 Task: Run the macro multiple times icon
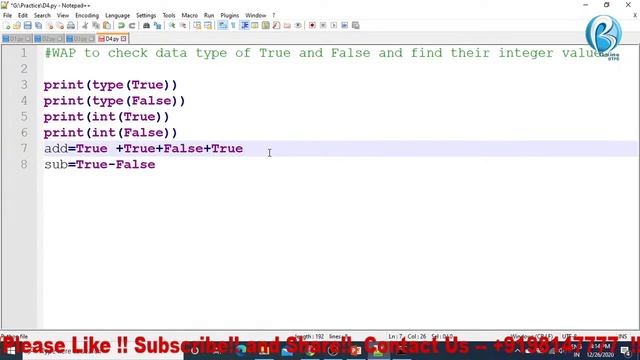(344, 25)
